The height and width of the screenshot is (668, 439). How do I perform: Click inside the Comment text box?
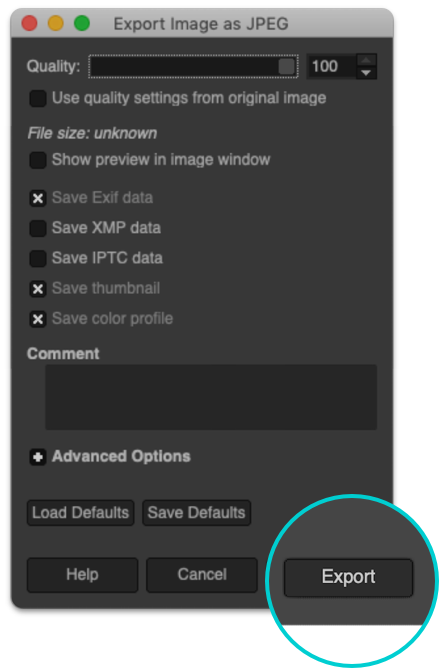point(211,397)
